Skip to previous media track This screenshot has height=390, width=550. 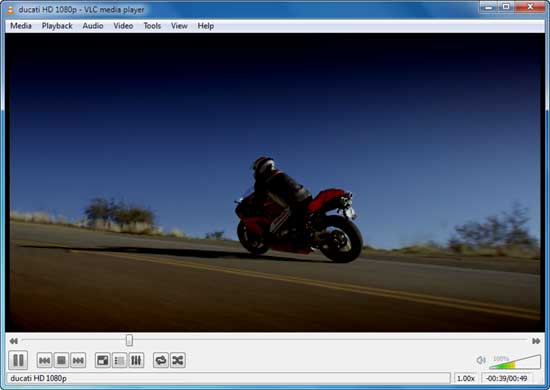(45, 360)
